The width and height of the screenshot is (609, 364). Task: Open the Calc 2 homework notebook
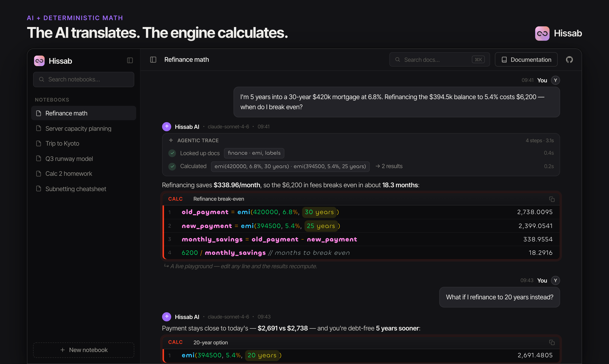pos(83,174)
